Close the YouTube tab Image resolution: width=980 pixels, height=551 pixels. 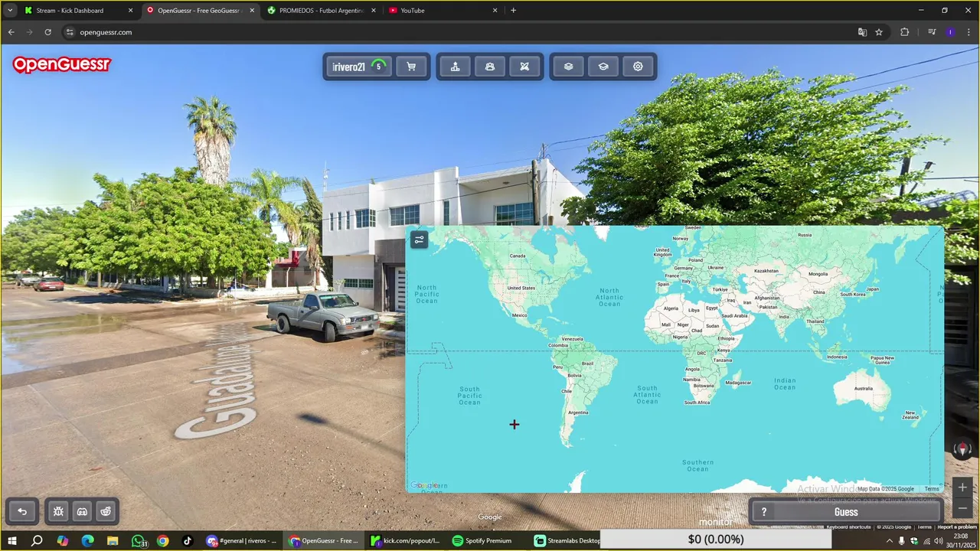click(x=495, y=11)
